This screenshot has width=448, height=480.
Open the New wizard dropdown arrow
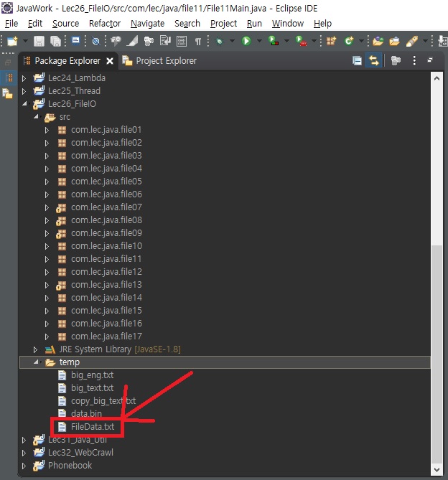[25, 41]
